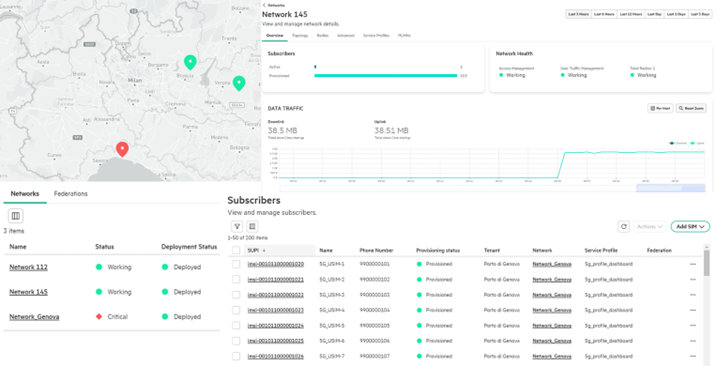Click the Critical status diamond for Network_Genova
716x366 pixels.
click(x=99, y=316)
